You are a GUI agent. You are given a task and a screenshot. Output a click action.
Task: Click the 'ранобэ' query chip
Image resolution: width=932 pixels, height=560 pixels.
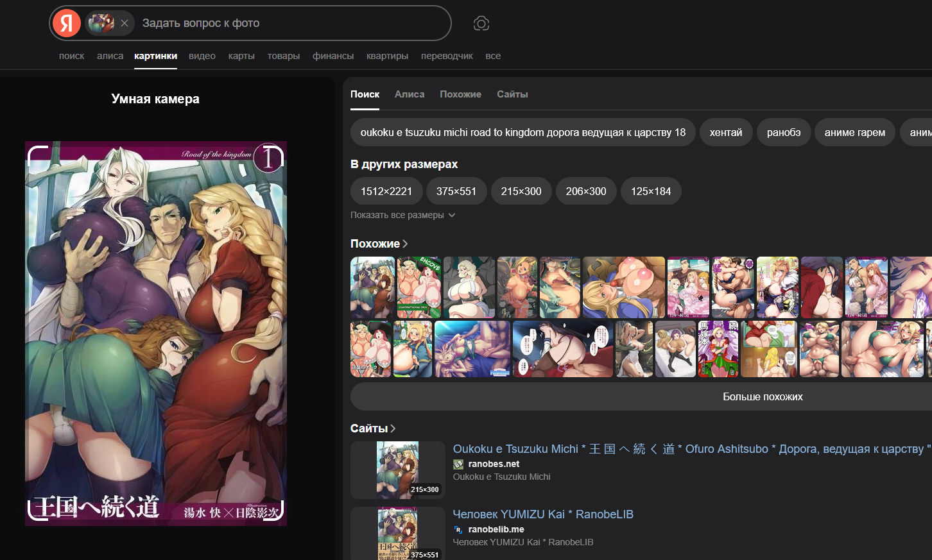point(784,132)
